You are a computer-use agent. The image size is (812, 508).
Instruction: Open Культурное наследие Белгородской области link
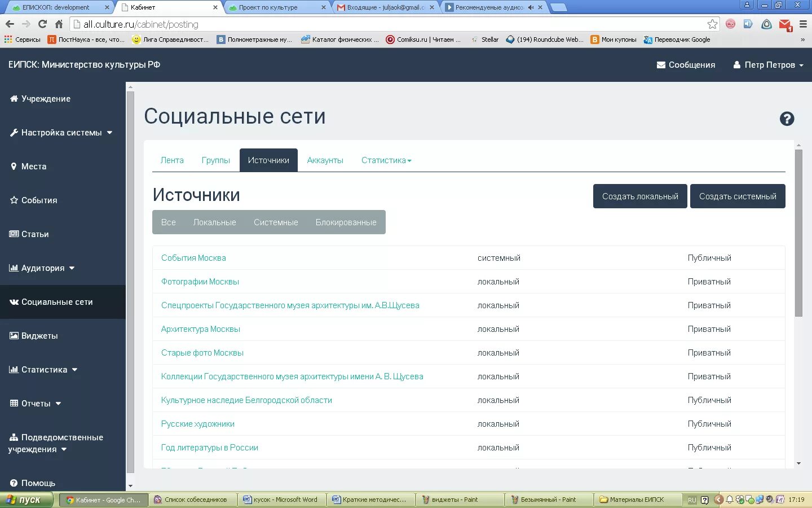[x=246, y=400]
